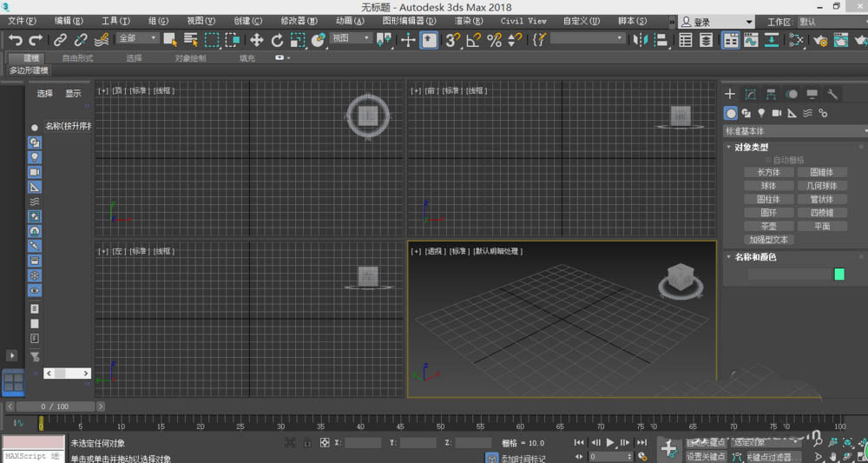
Task: Open the 全部 selection filter dropdown
Action: (137, 38)
